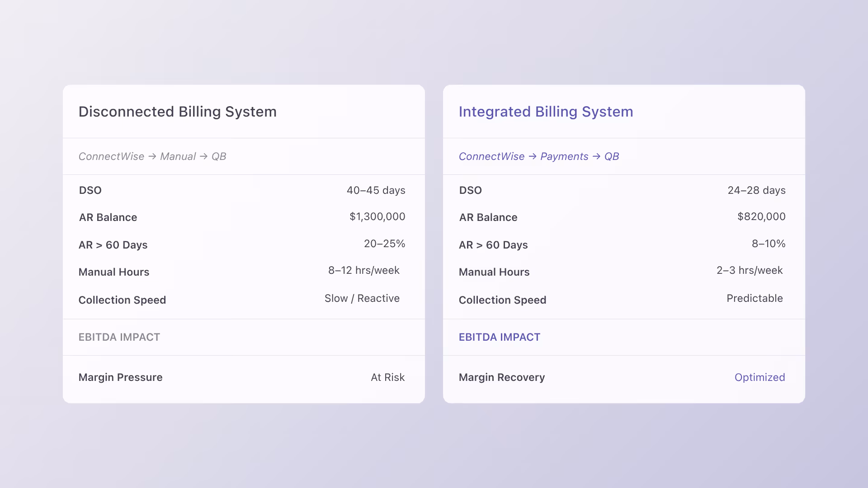This screenshot has width=868, height=488.
Task: Select the $1,300,000 AR Balance value
Action: [x=377, y=217]
